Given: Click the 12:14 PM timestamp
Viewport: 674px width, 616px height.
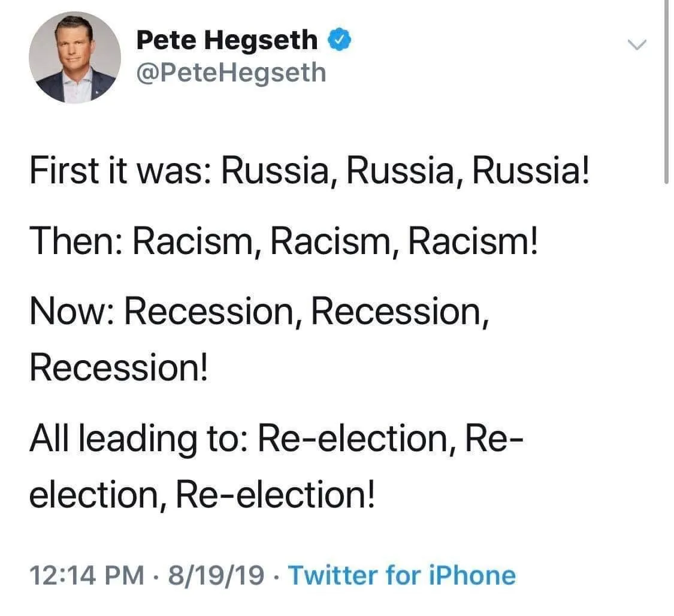Looking at the screenshot, I should [x=87, y=575].
